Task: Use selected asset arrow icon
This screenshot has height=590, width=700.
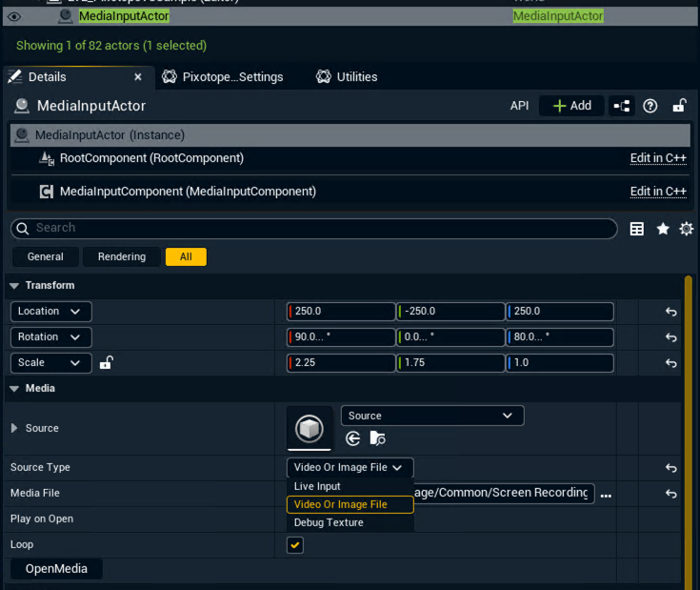Action: (353, 439)
